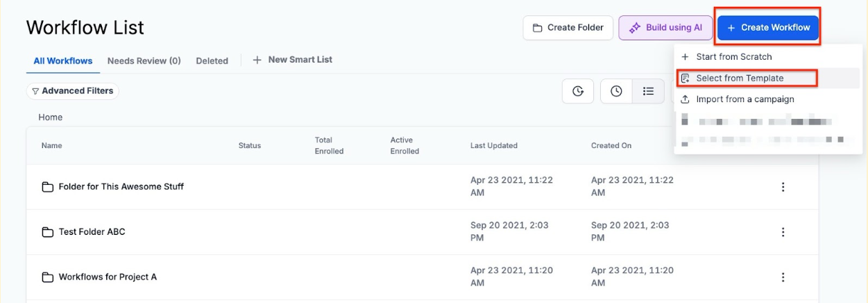868x303 pixels.
Task: Sort by Last Updated column header
Action: click(493, 146)
